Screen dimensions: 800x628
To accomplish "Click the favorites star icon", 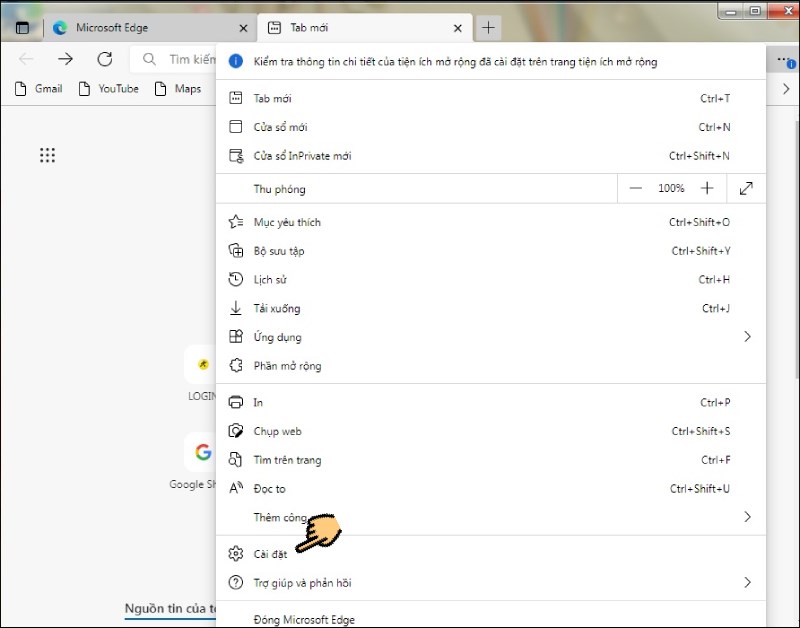I will pyautogui.click(x=235, y=222).
